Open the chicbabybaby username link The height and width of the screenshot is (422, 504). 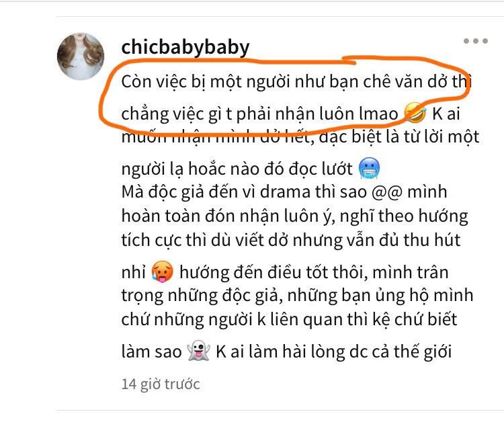[185, 47]
